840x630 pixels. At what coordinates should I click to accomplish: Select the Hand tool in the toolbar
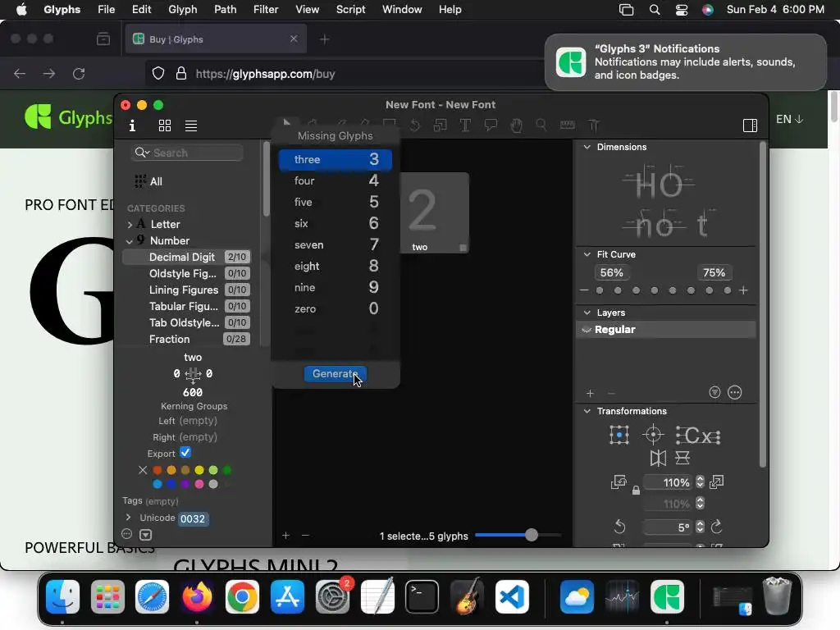click(517, 126)
